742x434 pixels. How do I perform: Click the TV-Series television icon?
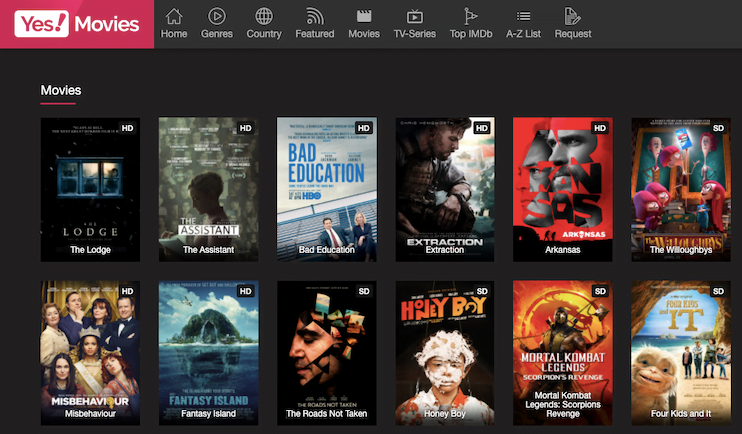point(415,17)
